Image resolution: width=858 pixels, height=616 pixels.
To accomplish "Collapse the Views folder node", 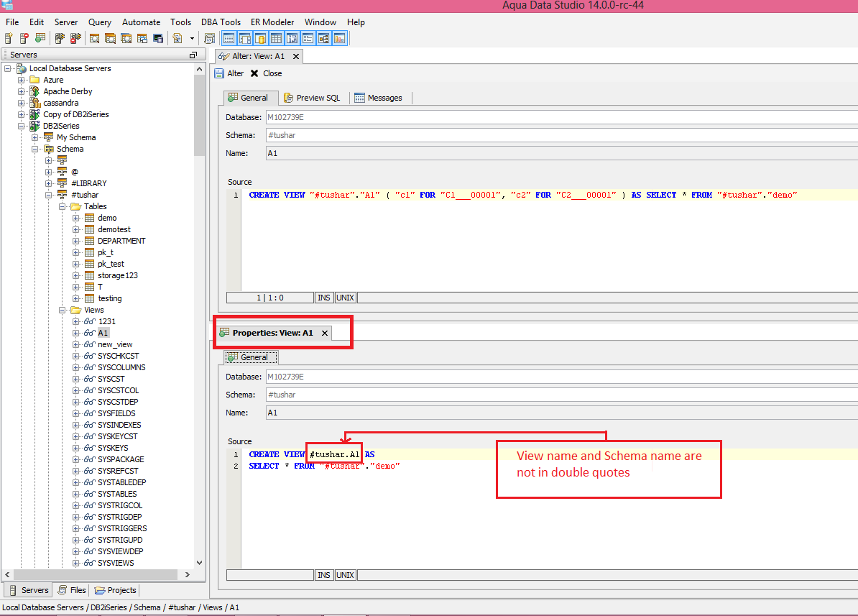I will tap(63, 310).
